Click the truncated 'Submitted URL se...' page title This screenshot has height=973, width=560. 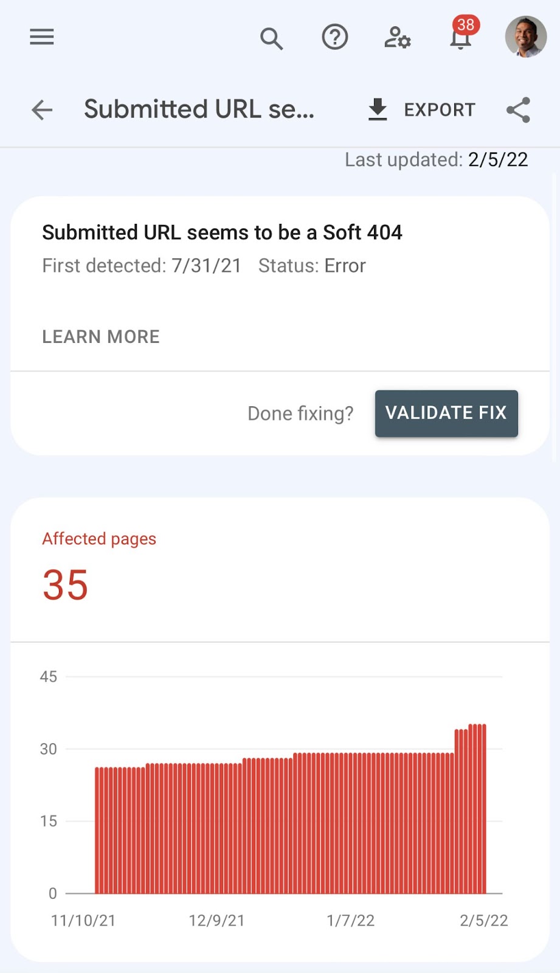click(x=199, y=109)
